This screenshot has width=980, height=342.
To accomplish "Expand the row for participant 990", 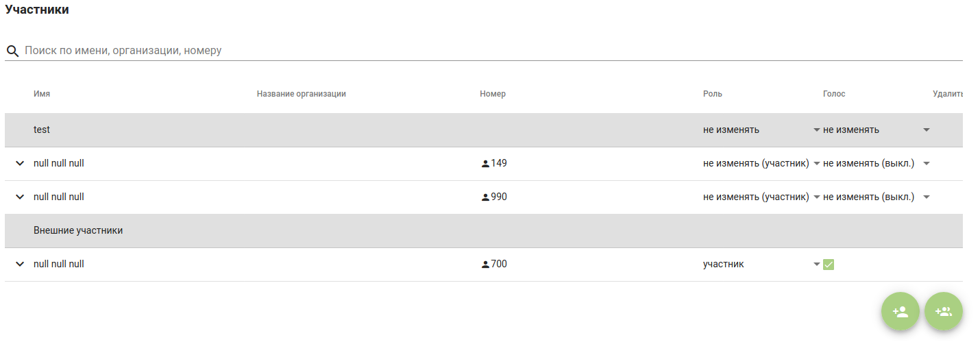I will coord(20,197).
